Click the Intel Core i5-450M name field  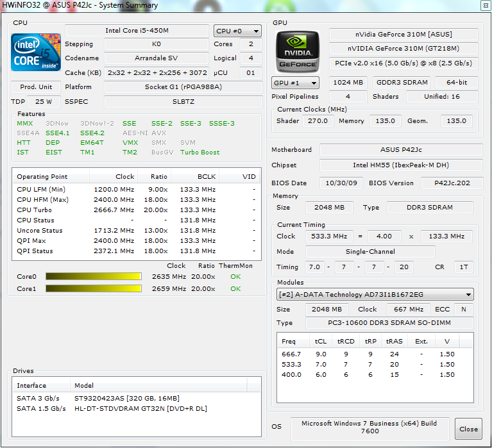point(137,30)
